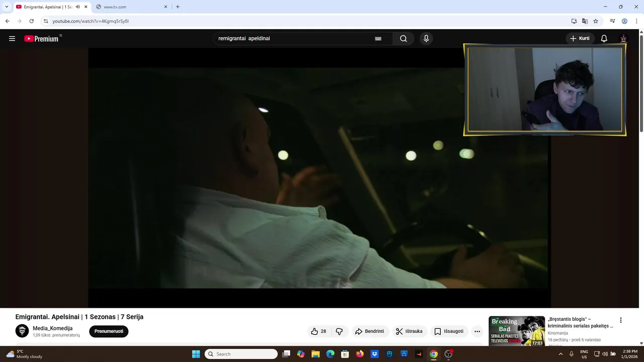This screenshot has height=362, width=644.
Task: Open options menu for Bręstantis blogis video
Action: pos(621,320)
